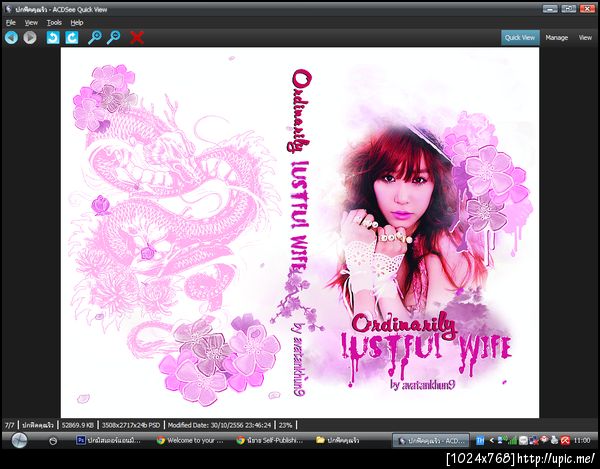Open the Help menu

click(x=77, y=23)
